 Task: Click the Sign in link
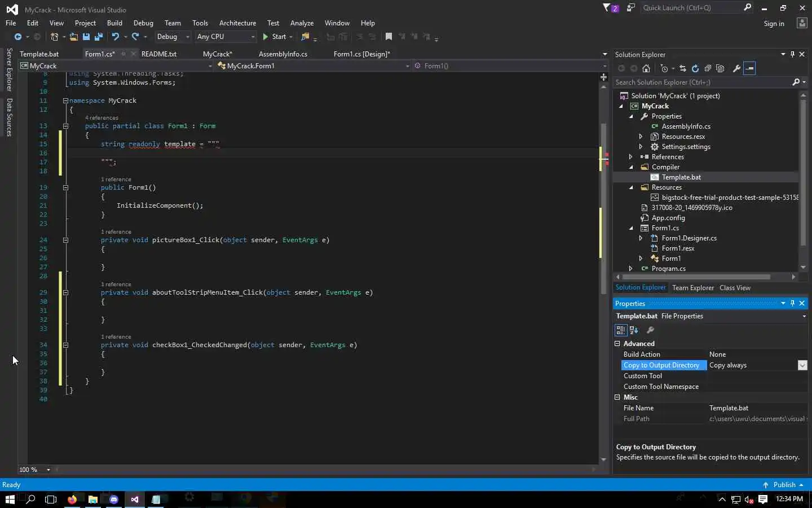tap(774, 24)
